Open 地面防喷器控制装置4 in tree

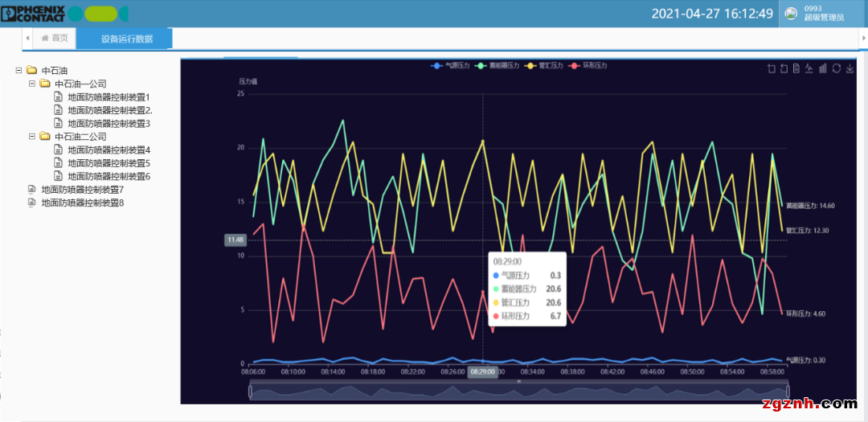click(x=109, y=150)
